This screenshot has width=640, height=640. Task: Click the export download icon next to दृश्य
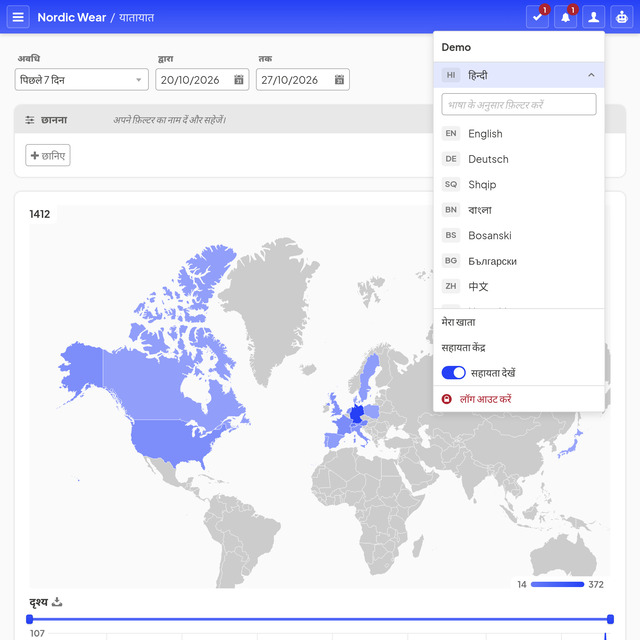tap(57, 602)
